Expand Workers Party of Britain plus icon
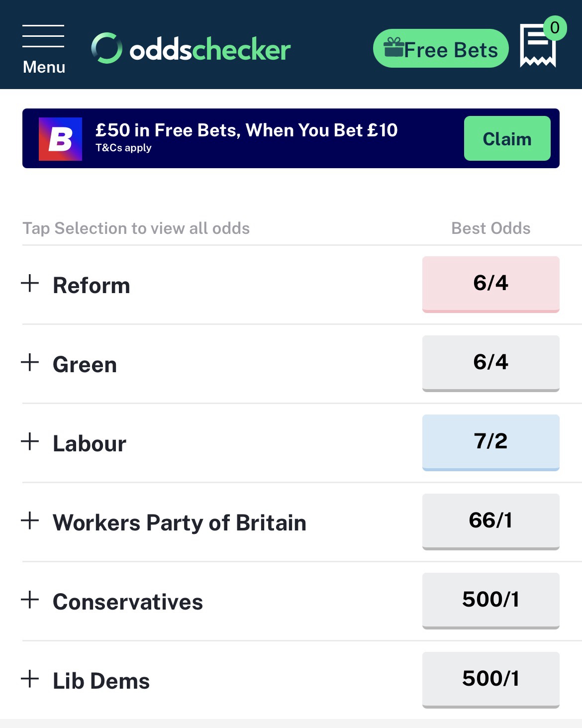The image size is (582, 728). pos(30,520)
